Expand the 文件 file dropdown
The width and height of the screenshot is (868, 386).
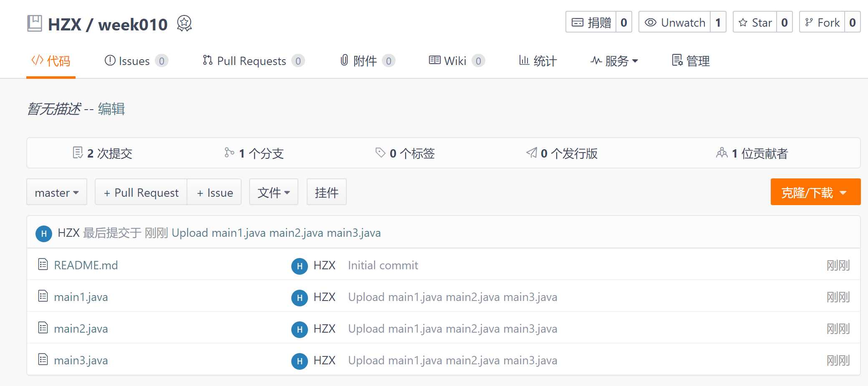tap(274, 192)
